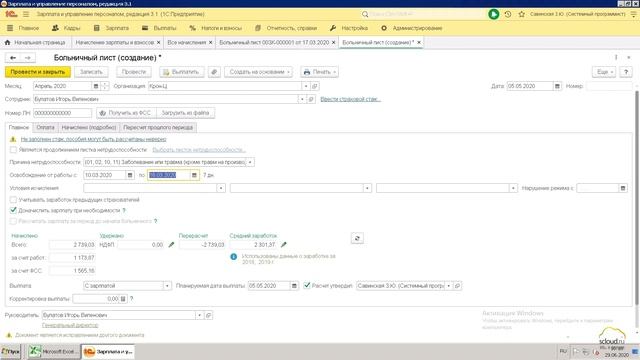The image size is (640, 360).
Task: Click Загрузить из файла button
Action: tap(185, 113)
